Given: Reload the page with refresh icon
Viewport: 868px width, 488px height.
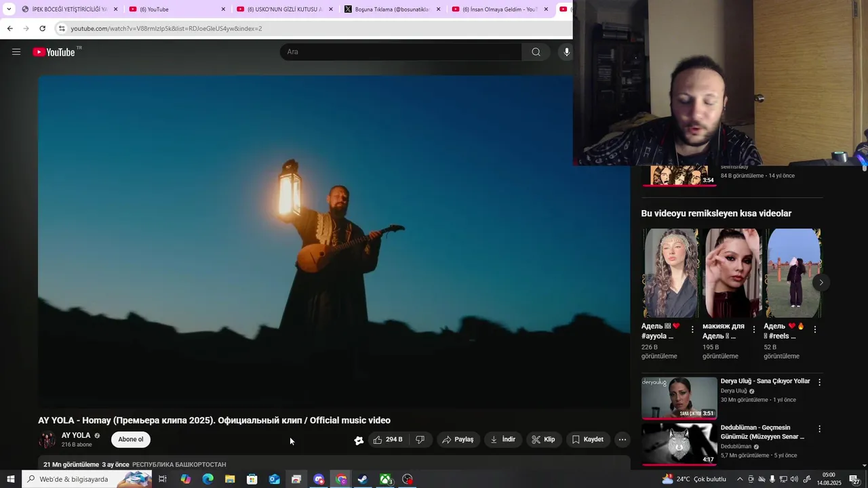Looking at the screenshot, I should (42, 28).
